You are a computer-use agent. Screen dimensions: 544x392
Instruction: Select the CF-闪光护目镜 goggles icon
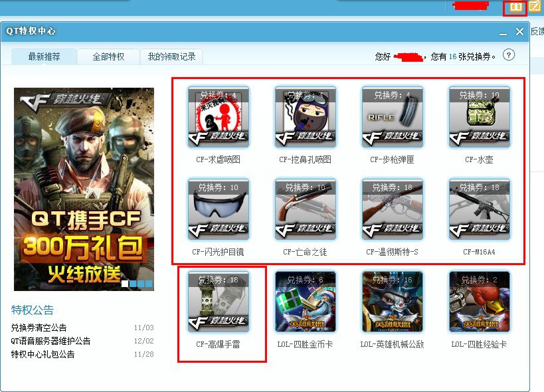[219, 209]
